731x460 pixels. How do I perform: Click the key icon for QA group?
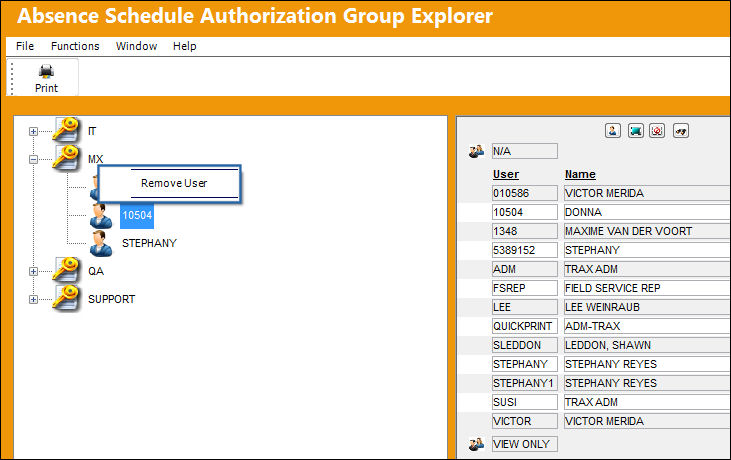click(x=67, y=269)
